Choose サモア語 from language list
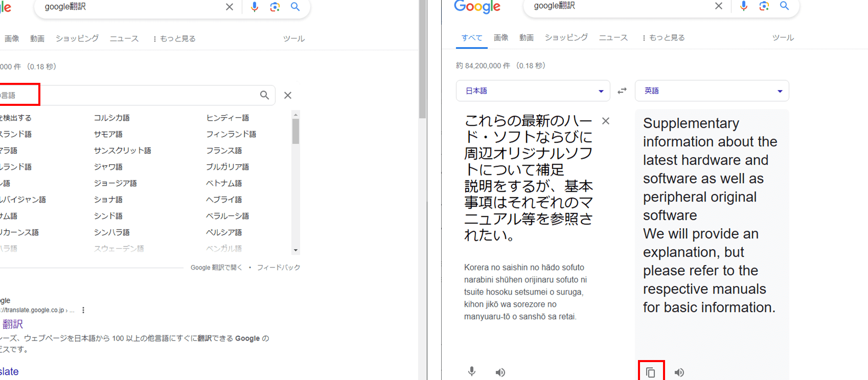The height and width of the screenshot is (380, 868). 108,134
